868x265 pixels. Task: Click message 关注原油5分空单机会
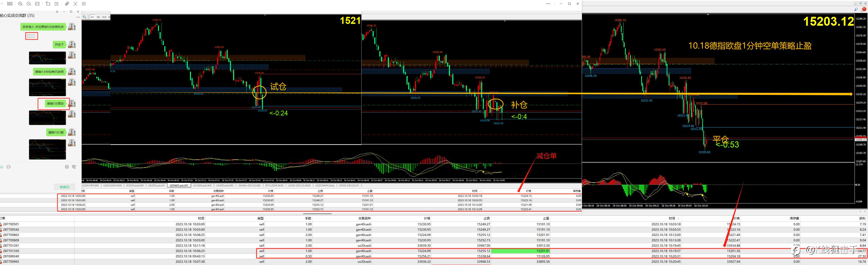point(43,27)
